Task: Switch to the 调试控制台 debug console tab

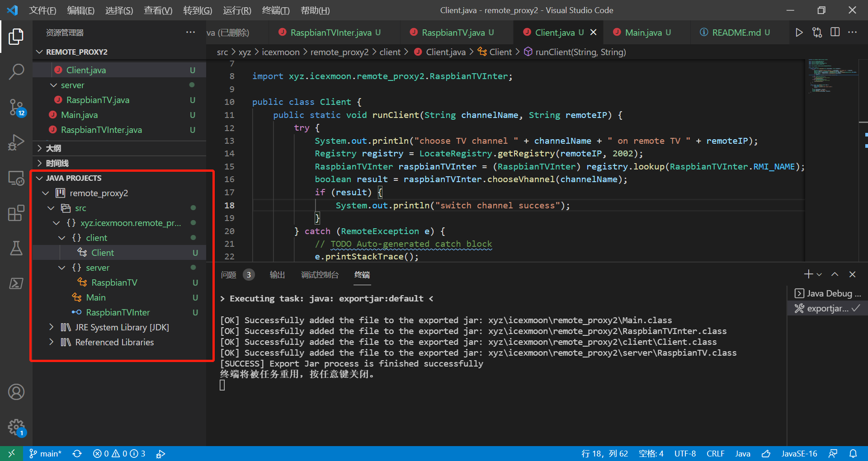Action: coord(320,275)
